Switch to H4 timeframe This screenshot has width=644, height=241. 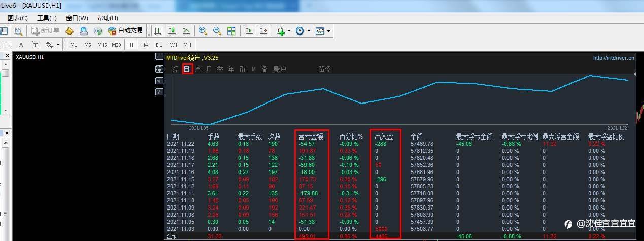145,45
